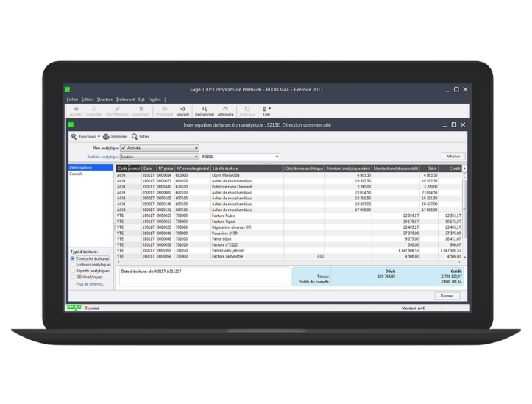The height and width of the screenshot is (404, 532).
Task: Open the Structure menu
Action: click(x=104, y=99)
